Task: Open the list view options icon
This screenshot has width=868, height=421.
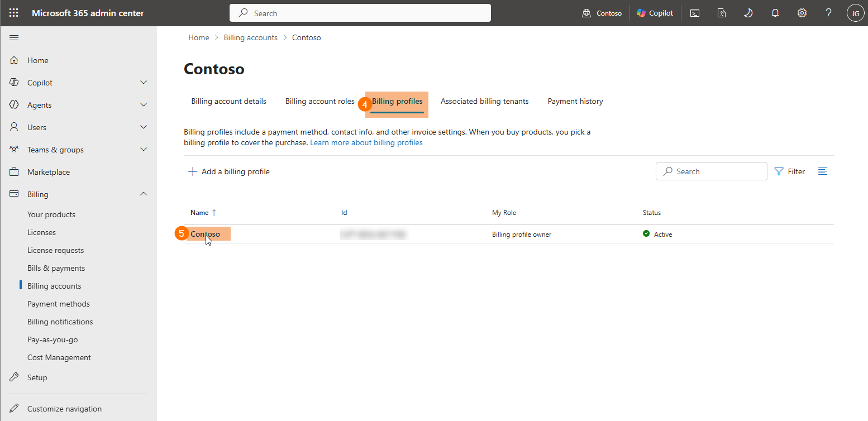Action: (x=823, y=171)
